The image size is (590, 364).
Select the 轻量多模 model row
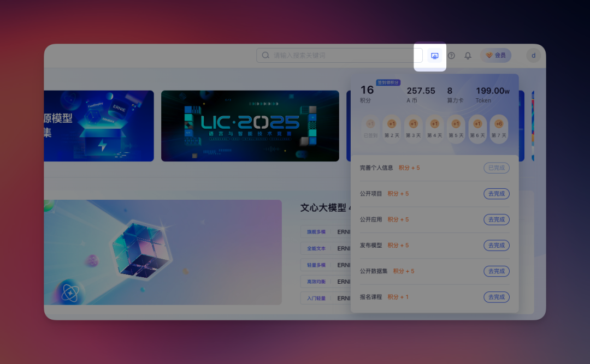326,265
